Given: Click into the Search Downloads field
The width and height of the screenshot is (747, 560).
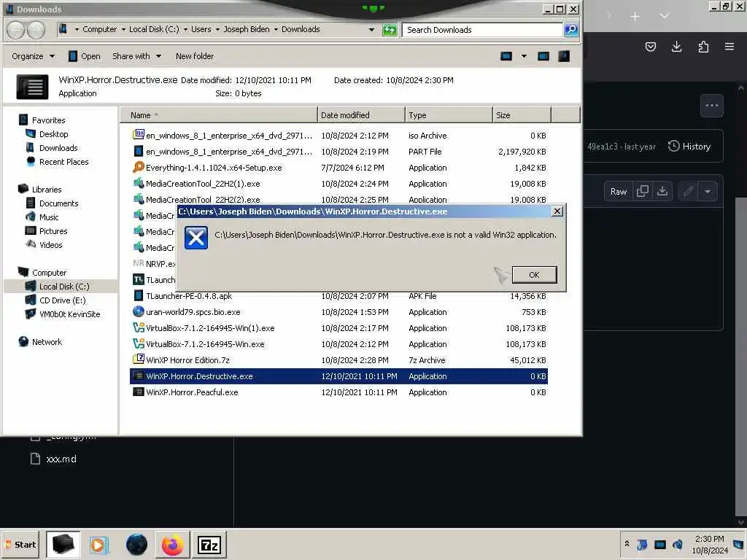Looking at the screenshot, I should coord(482,29).
